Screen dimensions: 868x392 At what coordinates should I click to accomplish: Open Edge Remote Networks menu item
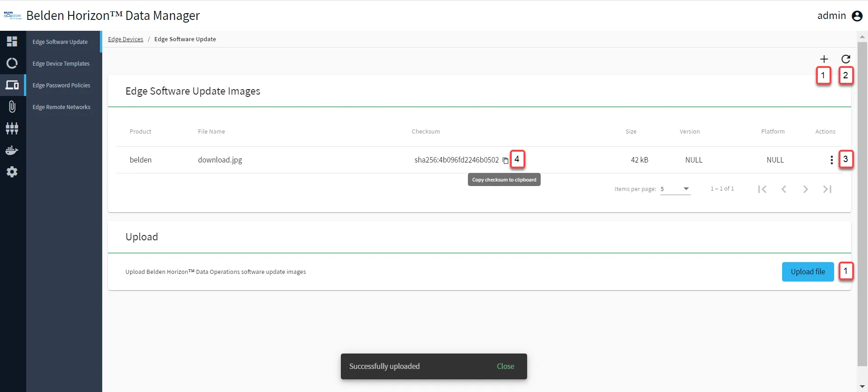click(64, 107)
